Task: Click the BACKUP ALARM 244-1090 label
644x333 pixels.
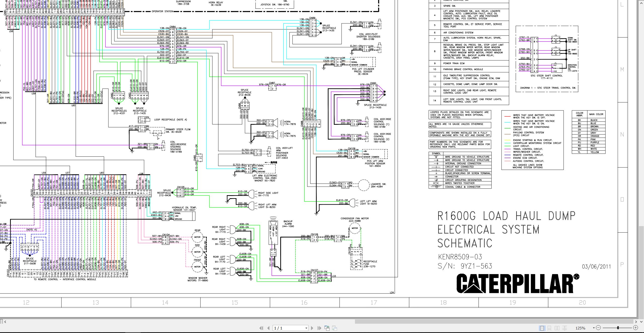Action: 288,224
